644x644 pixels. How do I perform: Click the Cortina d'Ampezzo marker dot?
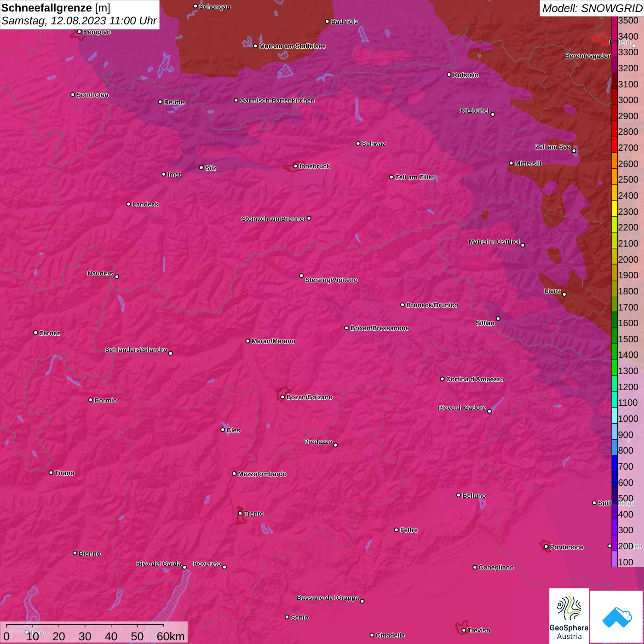(x=442, y=379)
